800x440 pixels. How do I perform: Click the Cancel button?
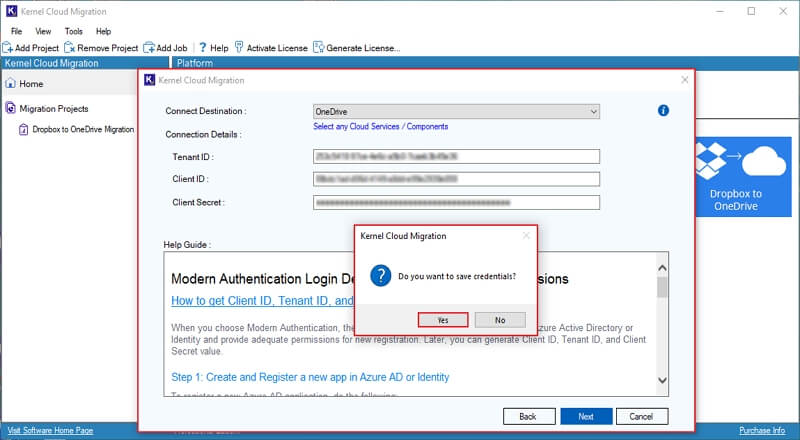(x=641, y=417)
